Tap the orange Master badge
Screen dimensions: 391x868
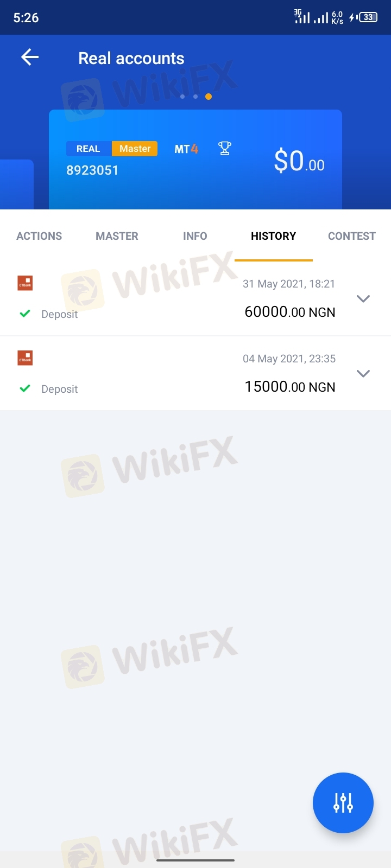point(135,149)
